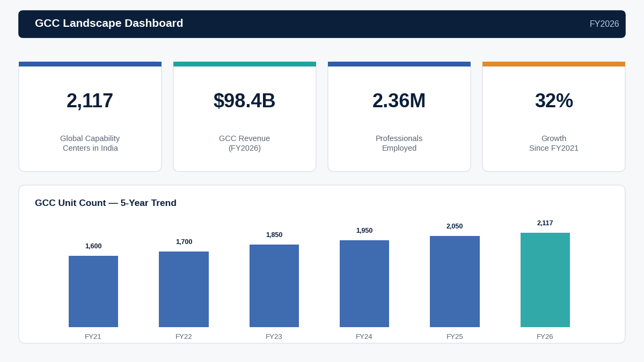Click the FY26 axis label
The width and height of the screenshot is (644, 362).
[x=545, y=337]
